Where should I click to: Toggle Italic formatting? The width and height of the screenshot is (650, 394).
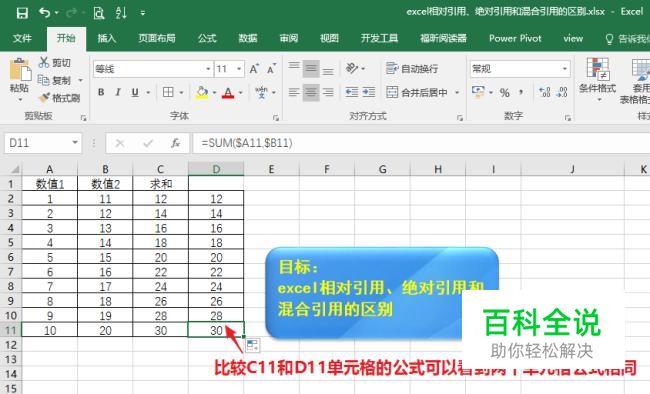click(118, 92)
